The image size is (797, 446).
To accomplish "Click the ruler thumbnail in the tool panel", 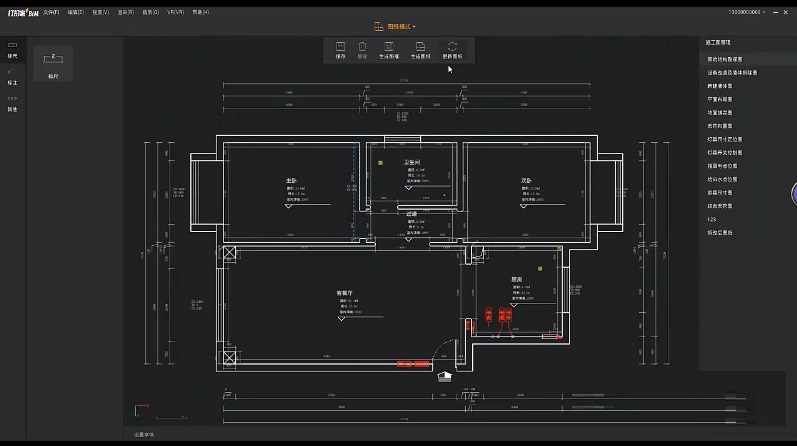I will point(53,62).
